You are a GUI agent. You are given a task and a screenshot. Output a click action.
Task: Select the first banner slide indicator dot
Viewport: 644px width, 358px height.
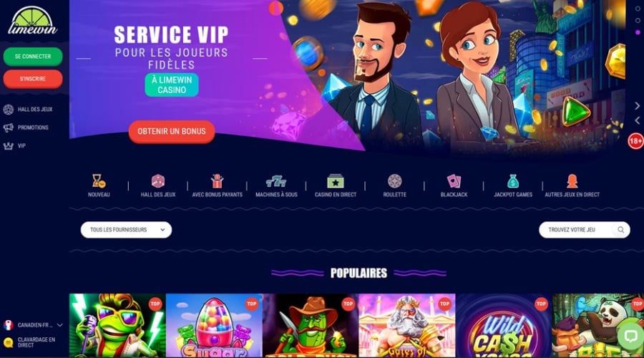point(638,9)
